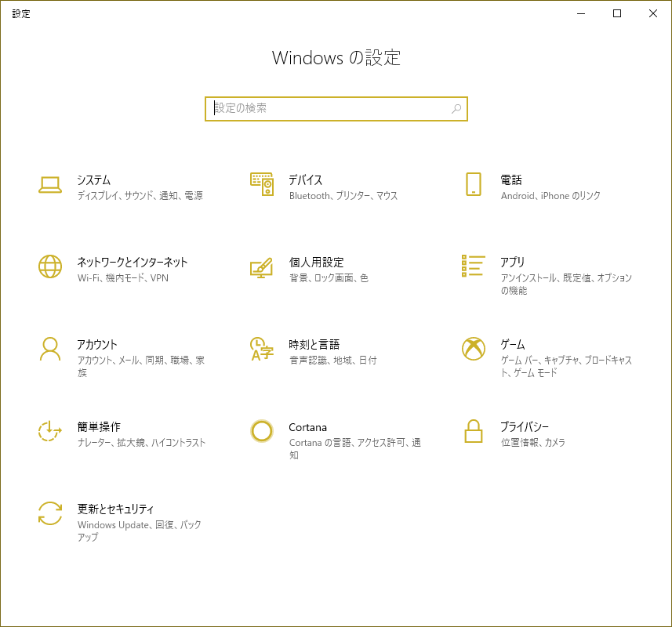This screenshot has height=627, width=672.
Task: Select the 時刻と言語 heading link
Action: click(314, 345)
